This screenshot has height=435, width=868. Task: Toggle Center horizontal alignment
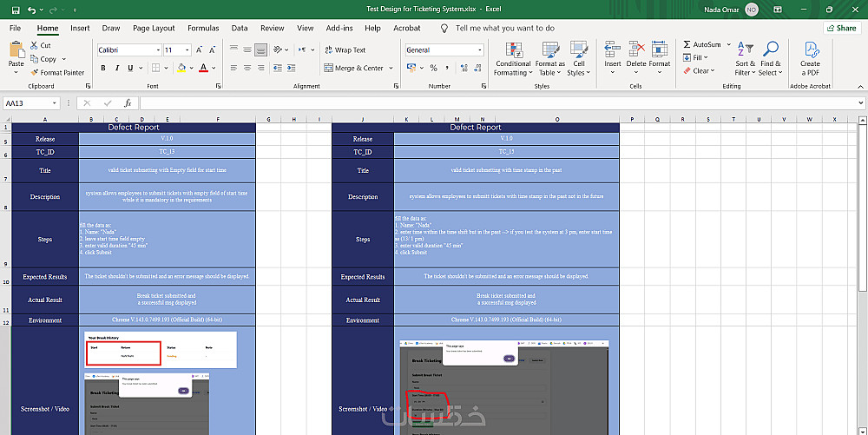coord(247,68)
